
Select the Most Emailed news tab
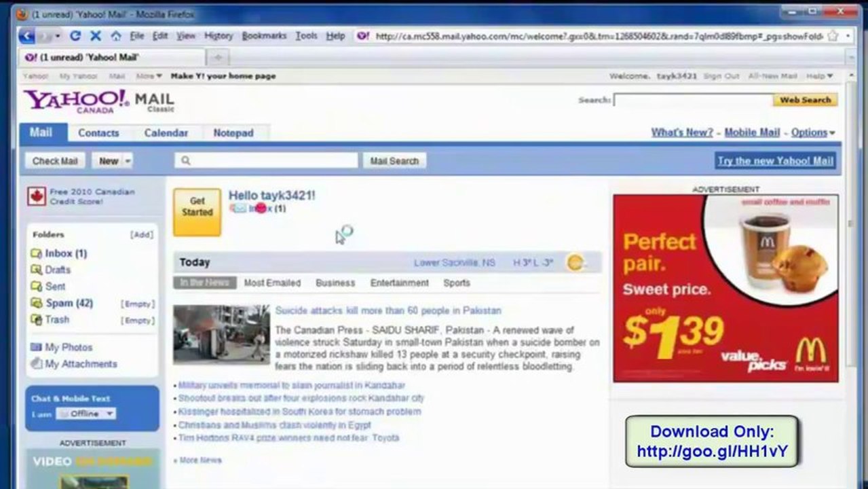click(x=272, y=283)
